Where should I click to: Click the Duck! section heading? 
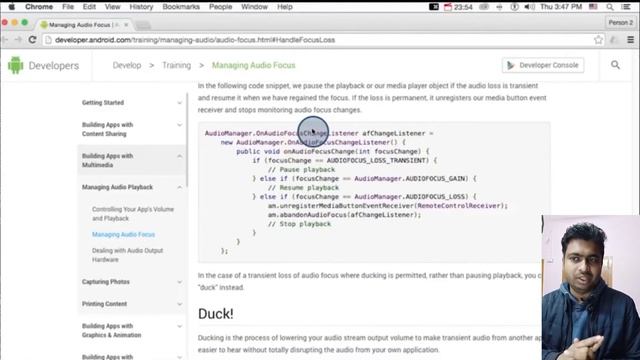coord(216,313)
